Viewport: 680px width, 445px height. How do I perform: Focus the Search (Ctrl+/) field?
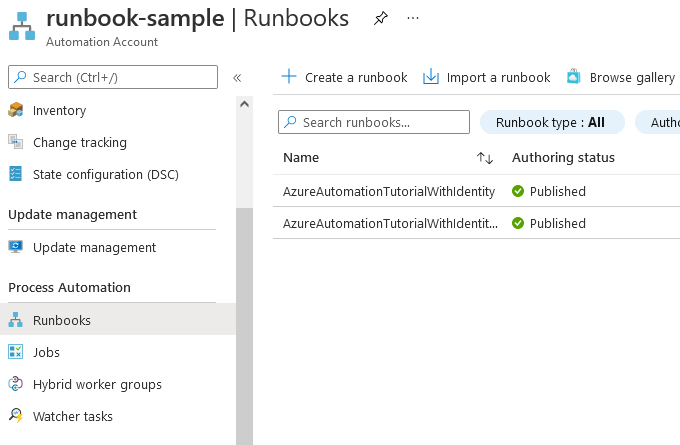point(113,77)
